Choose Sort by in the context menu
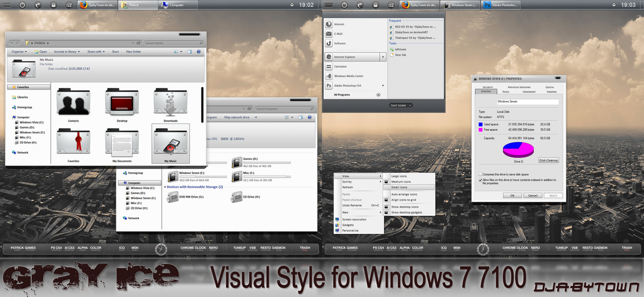 (358, 182)
